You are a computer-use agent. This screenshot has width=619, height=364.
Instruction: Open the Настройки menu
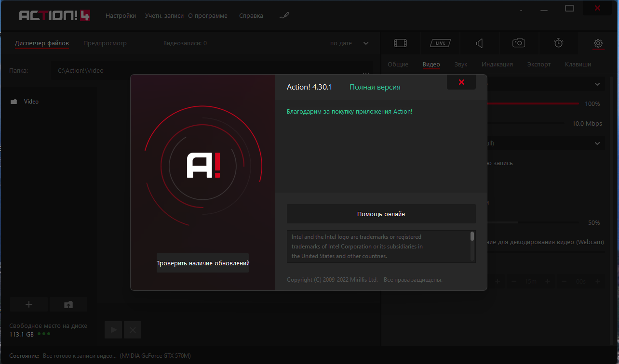(x=121, y=15)
